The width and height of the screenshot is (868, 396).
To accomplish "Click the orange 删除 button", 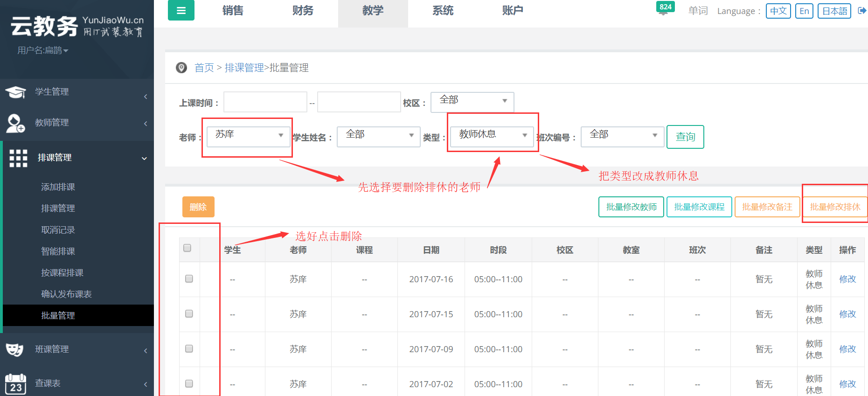I will click(x=198, y=207).
